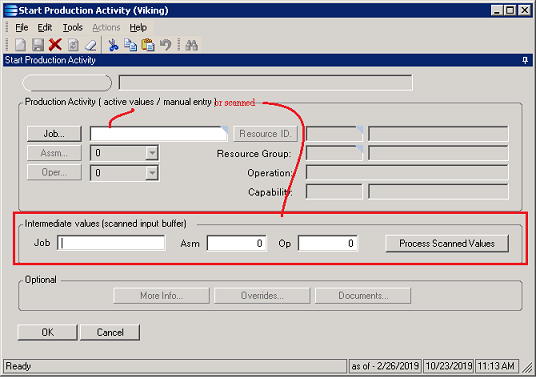Viewport: 536px width, 379px height.
Task: Click the Overrides... button
Action: 262,296
